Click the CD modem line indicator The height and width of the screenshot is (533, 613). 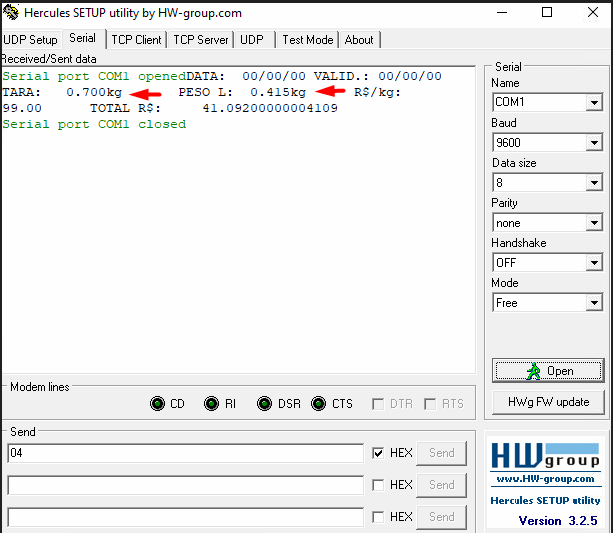tap(158, 404)
